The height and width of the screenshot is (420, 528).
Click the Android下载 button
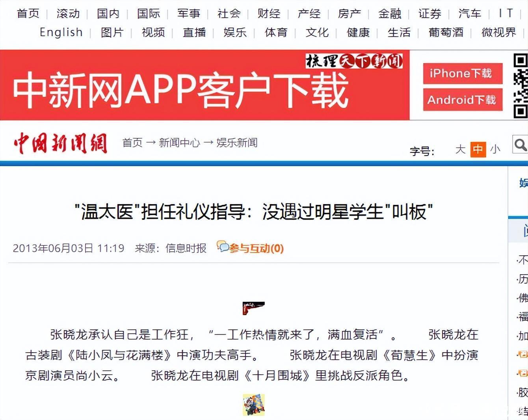(x=462, y=100)
